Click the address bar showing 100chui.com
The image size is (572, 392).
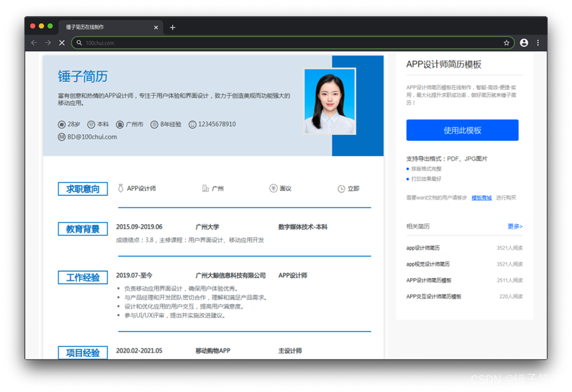click(x=292, y=43)
